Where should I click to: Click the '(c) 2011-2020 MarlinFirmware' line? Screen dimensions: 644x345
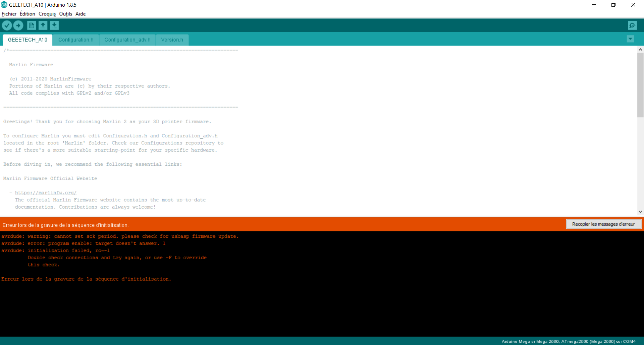pyautogui.click(x=50, y=79)
